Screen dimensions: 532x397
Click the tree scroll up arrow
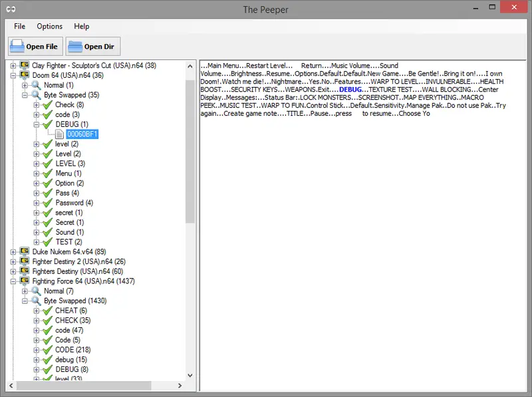click(190, 66)
